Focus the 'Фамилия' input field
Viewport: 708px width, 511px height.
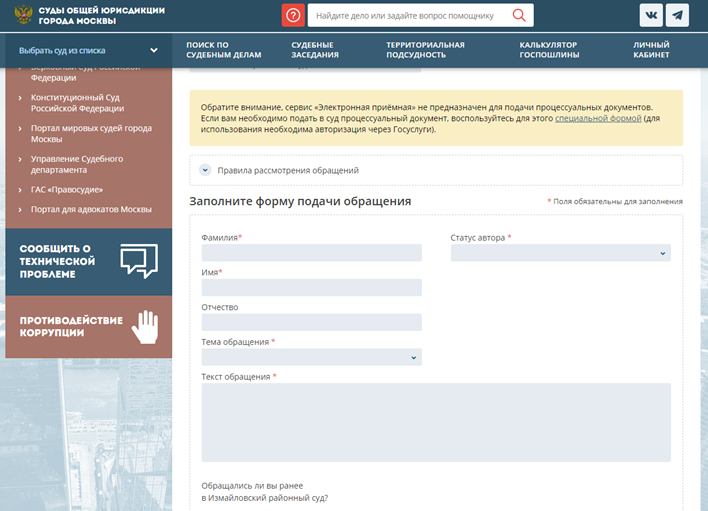coord(312,253)
